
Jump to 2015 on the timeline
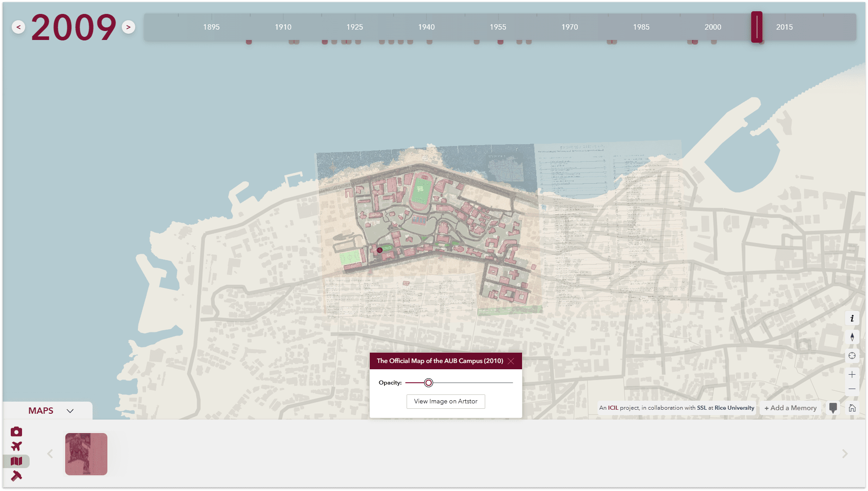pos(784,27)
